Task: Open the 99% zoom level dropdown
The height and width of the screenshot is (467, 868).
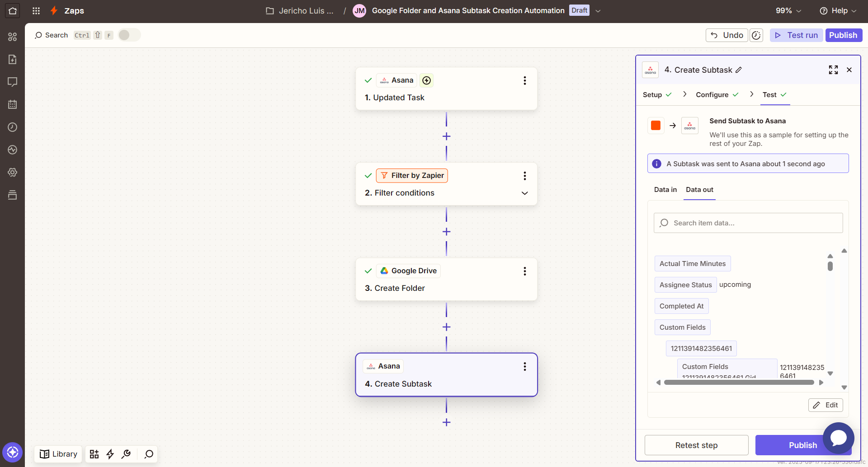Action: point(788,11)
